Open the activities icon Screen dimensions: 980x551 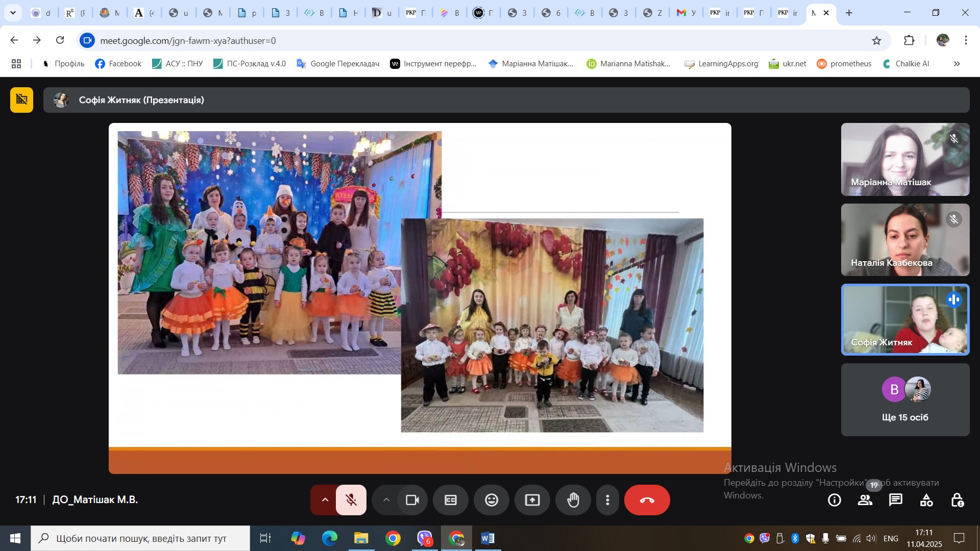tap(926, 500)
